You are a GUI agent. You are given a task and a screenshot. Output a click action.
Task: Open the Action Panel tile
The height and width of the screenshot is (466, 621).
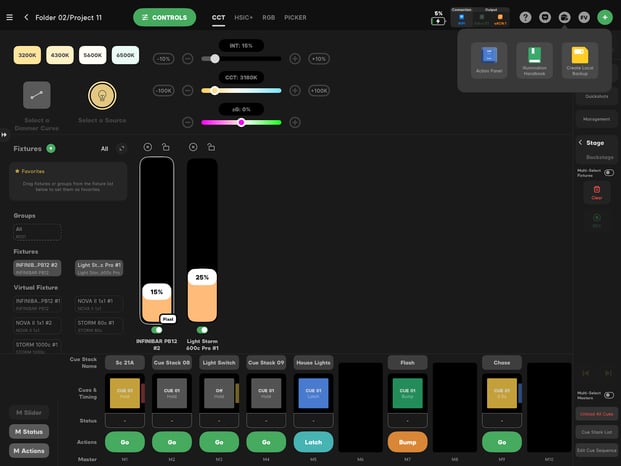point(489,60)
